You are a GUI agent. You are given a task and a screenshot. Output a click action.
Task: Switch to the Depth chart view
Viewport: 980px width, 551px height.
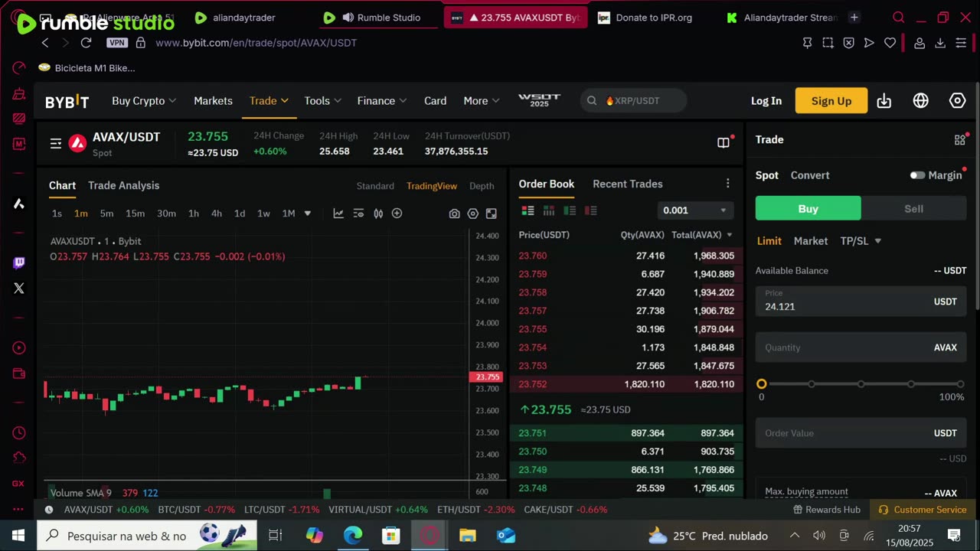point(482,186)
